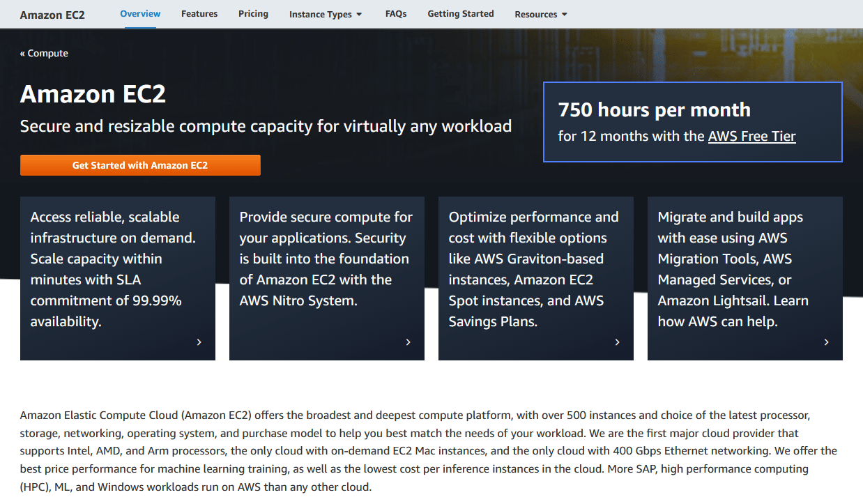Screen dimensions: 863x504
Task: Expand the scalable infrastructure card chevron
Action: point(199,342)
